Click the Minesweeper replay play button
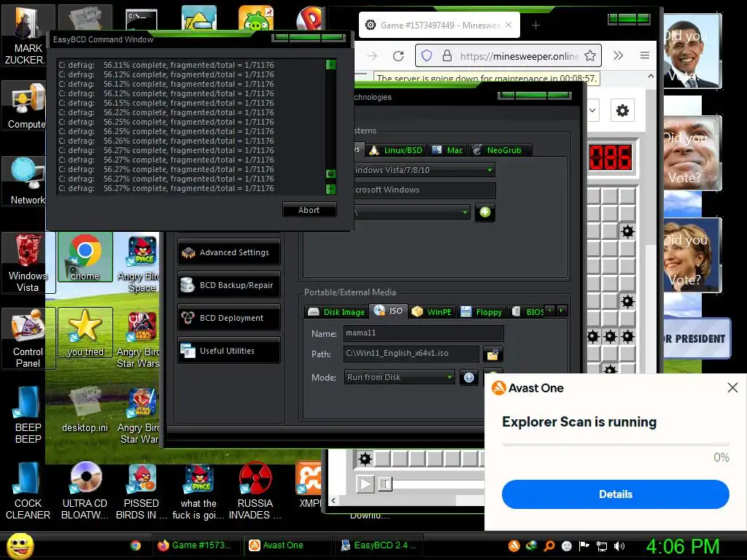 pos(365,484)
